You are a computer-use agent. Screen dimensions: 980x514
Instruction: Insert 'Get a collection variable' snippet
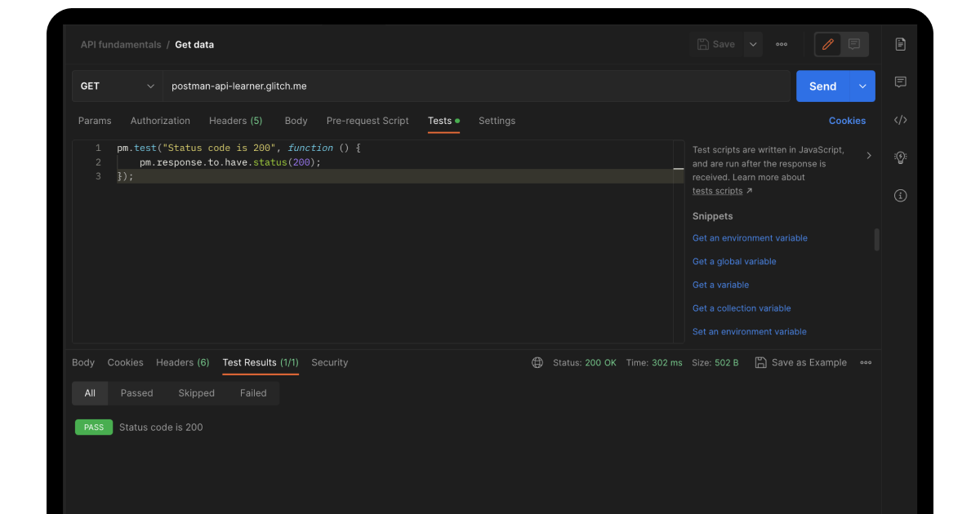click(x=742, y=308)
